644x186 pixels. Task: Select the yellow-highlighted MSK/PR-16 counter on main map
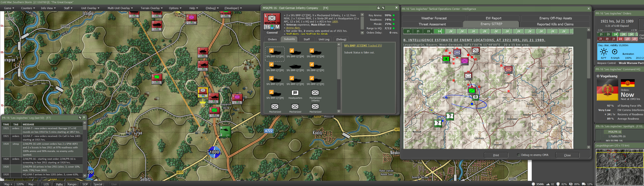[203, 92]
